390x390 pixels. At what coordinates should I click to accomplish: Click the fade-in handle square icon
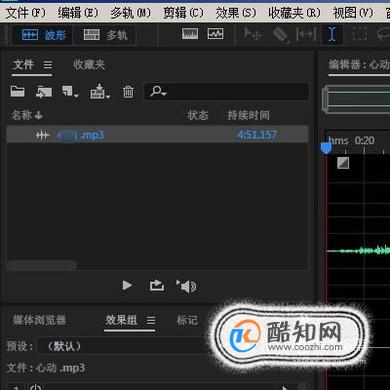343,163
